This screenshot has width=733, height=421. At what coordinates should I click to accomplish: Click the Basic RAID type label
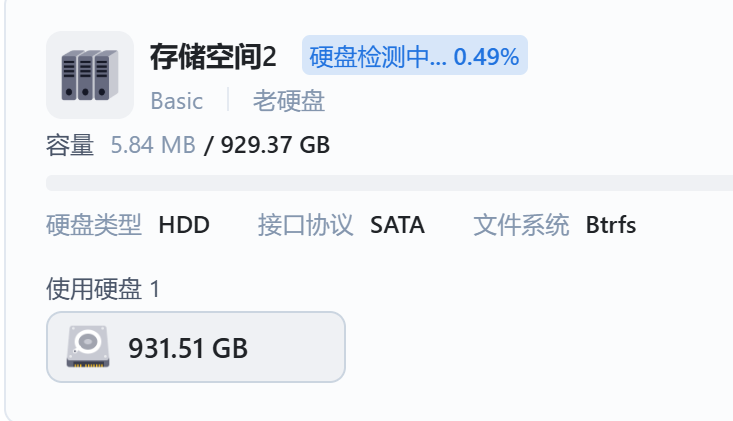[176, 101]
